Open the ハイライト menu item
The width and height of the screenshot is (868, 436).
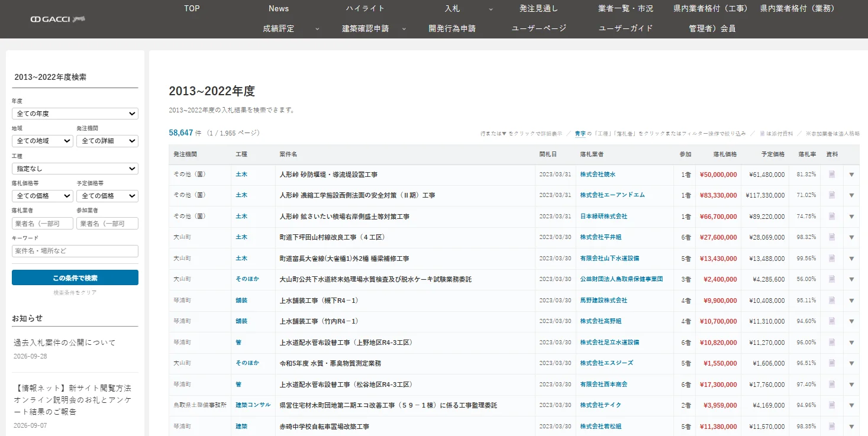365,8
